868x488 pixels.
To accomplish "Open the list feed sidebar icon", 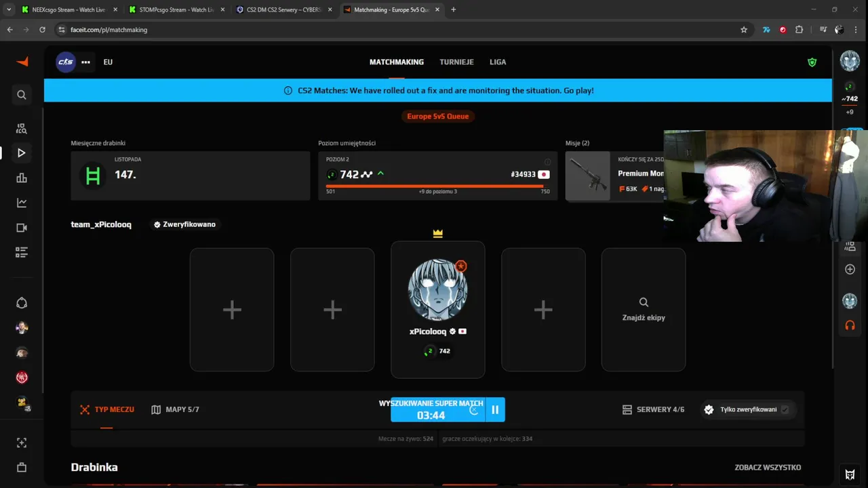I will [22, 252].
